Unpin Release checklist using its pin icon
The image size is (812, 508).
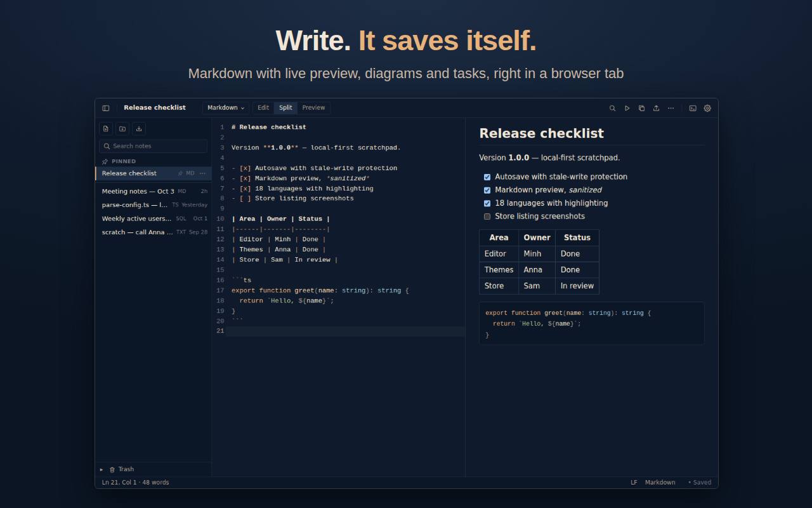[x=180, y=173]
